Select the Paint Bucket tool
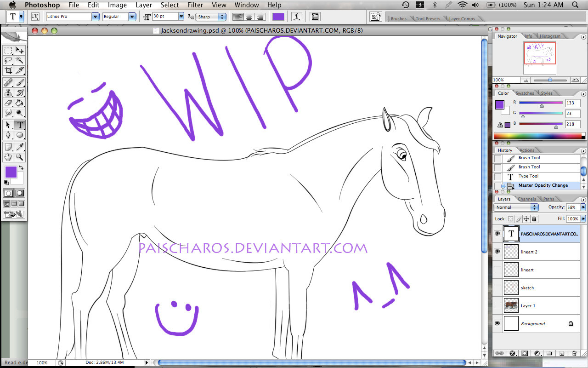Viewport: 588px width, 368px height. click(x=20, y=103)
